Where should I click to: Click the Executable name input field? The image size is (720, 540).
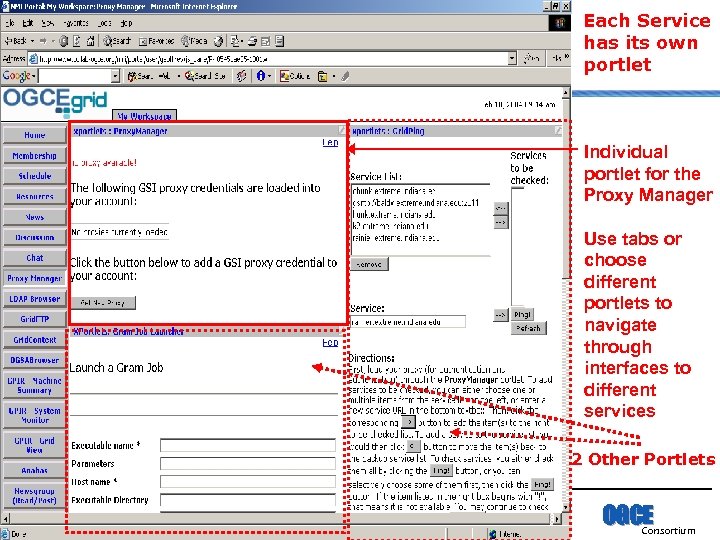[248, 445]
